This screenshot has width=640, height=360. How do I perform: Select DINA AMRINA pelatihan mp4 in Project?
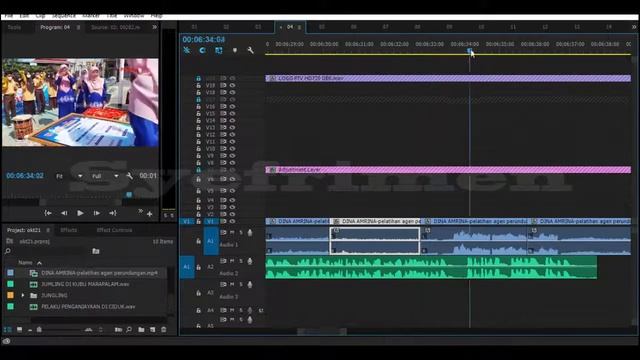click(x=99, y=273)
